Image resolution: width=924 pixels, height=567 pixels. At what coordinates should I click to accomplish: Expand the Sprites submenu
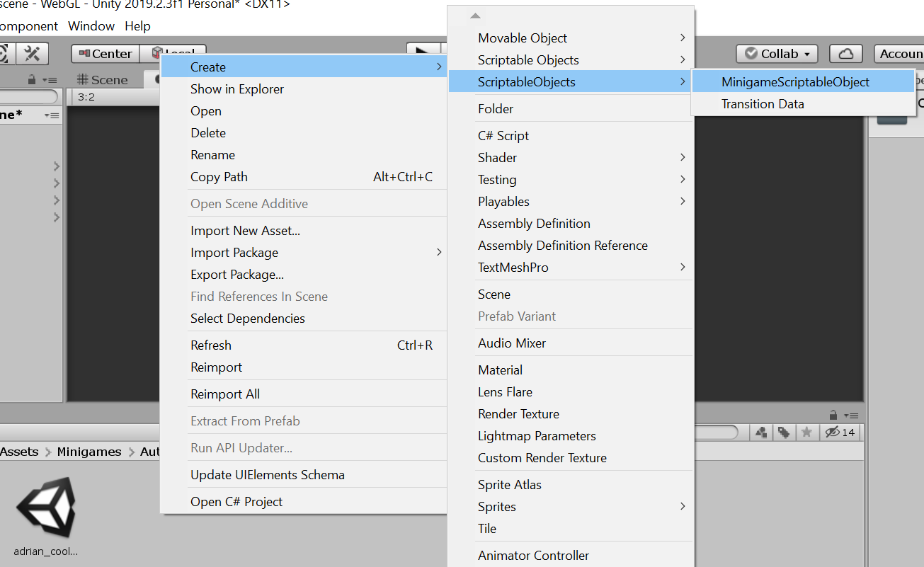pyautogui.click(x=571, y=507)
